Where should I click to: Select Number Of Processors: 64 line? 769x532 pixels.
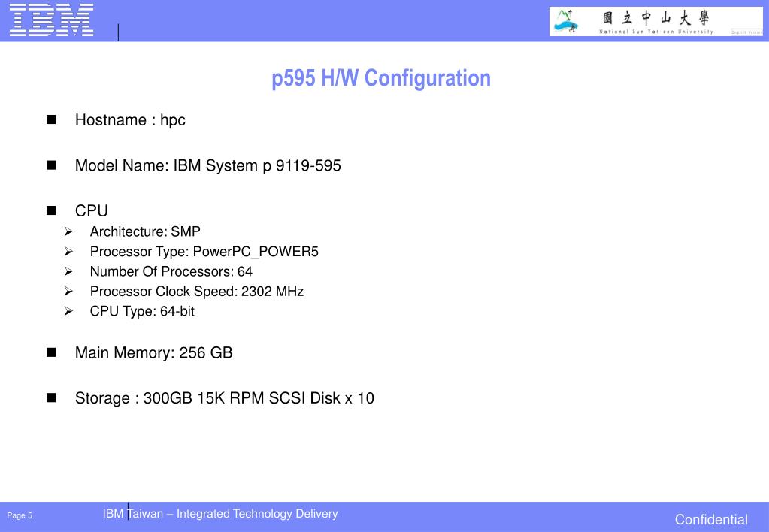point(171,272)
